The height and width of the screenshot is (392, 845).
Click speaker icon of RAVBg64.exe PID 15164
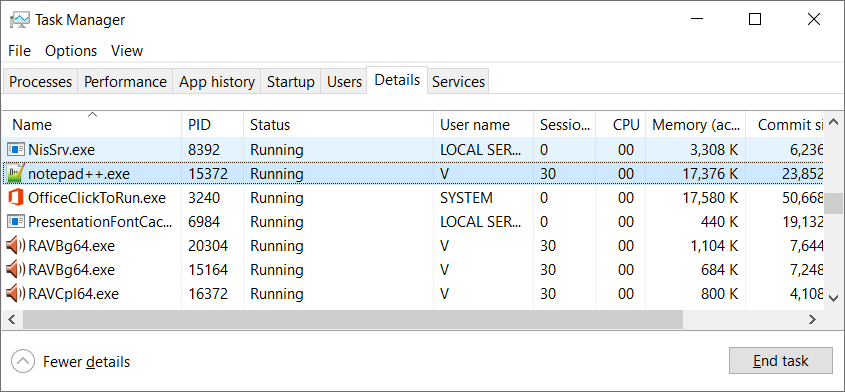tap(16, 269)
